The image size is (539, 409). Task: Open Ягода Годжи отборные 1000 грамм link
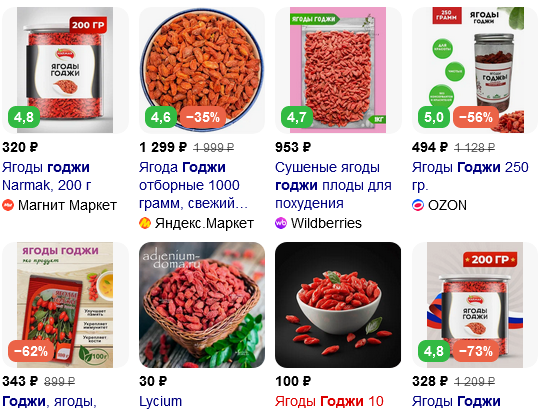click(x=193, y=185)
